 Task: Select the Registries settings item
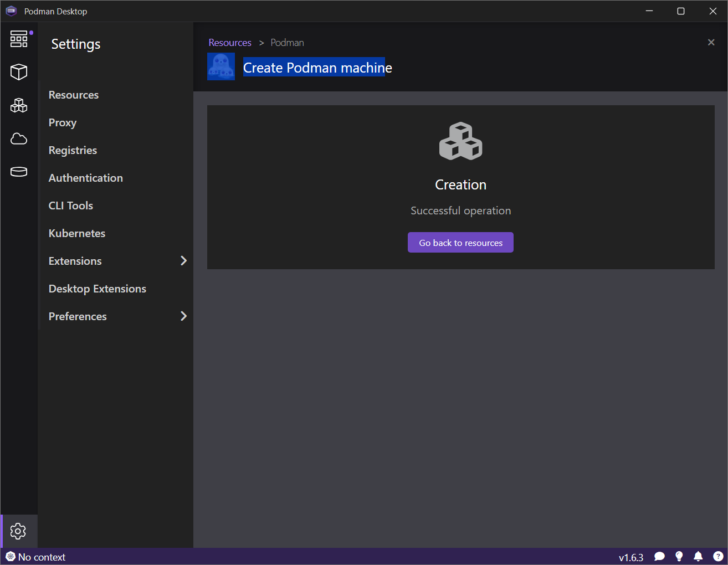point(73,150)
